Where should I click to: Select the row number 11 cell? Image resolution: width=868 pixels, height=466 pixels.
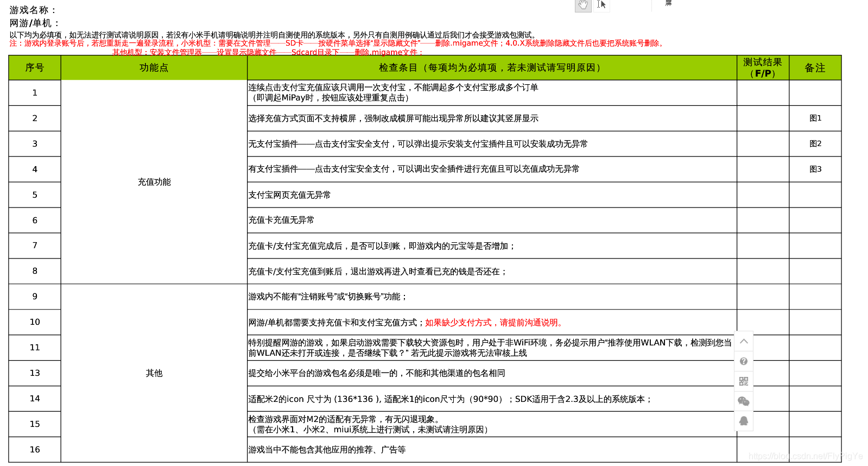35,348
